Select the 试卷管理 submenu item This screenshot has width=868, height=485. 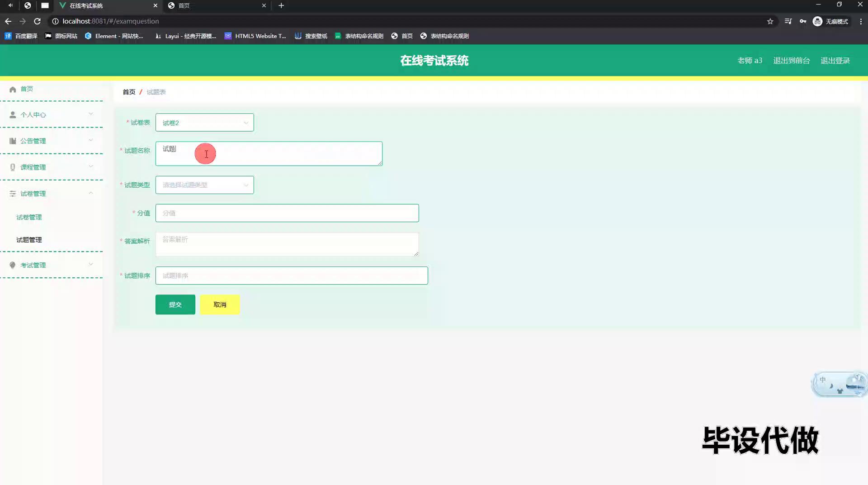[x=29, y=217]
